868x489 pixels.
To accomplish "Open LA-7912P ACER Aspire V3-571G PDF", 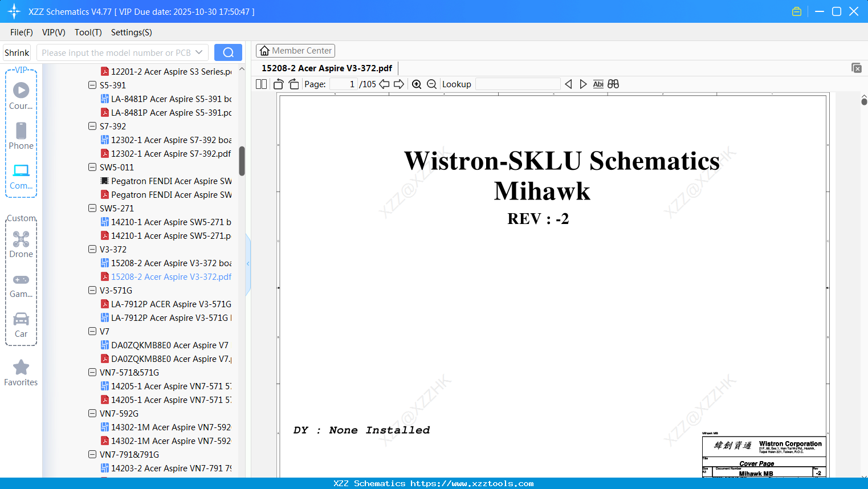I will click(166, 304).
